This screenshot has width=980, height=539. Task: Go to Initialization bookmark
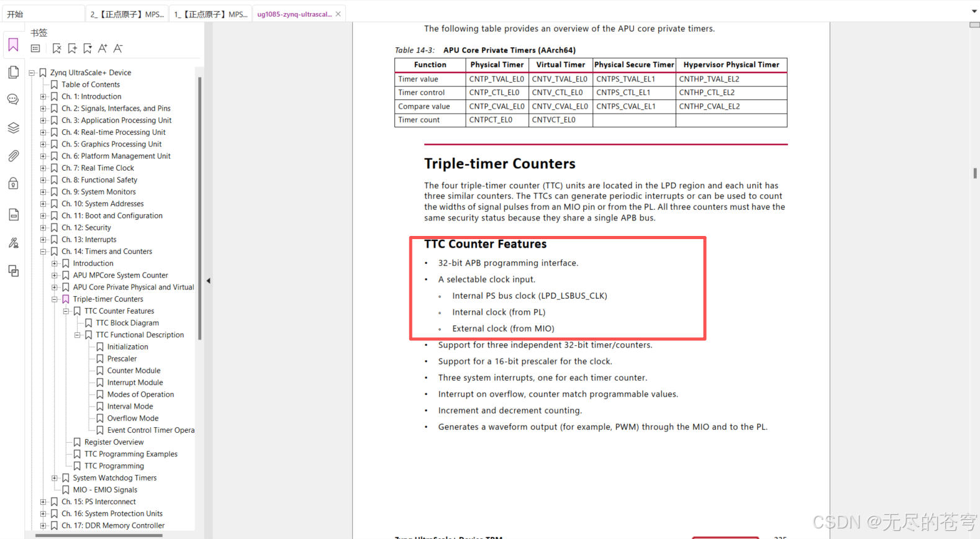127,346
